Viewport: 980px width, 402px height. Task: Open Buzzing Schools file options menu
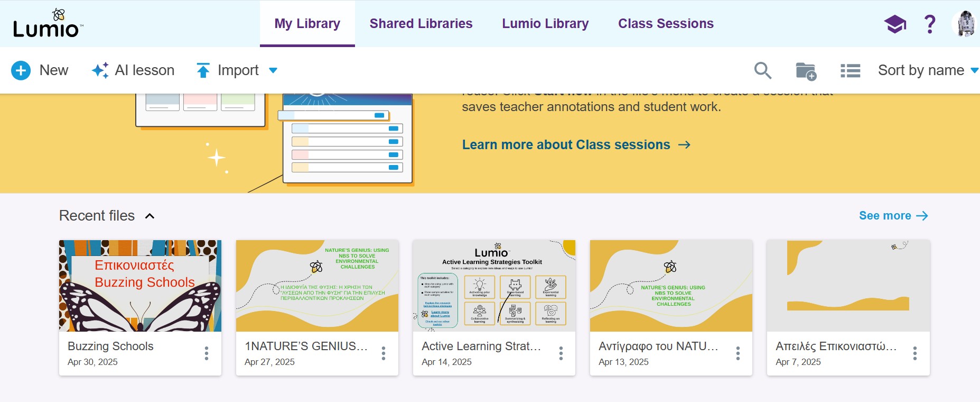pyautogui.click(x=207, y=353)
